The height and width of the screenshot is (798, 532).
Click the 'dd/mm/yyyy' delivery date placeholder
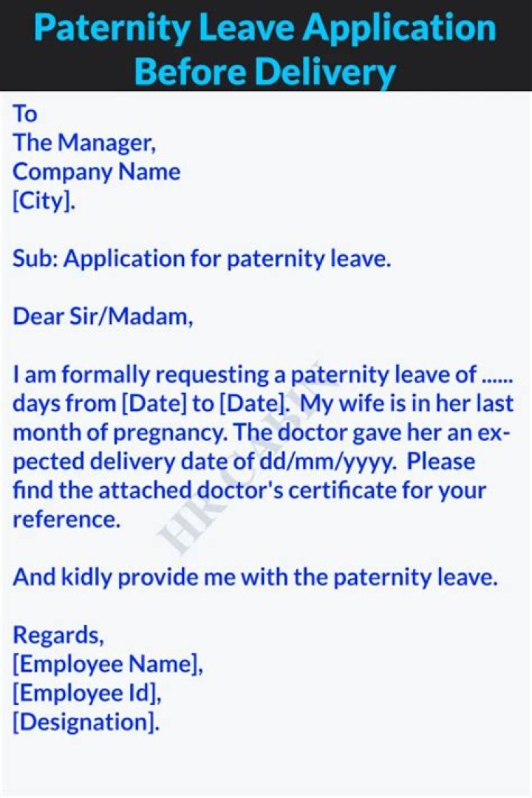(x=329, y=462)
